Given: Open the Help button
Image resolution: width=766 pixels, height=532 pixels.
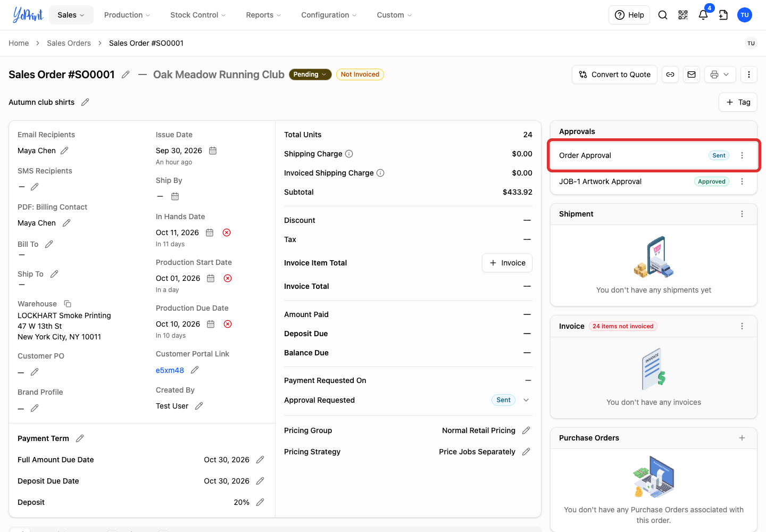Looking at the screenshot, I should click(x=629, y=15).
